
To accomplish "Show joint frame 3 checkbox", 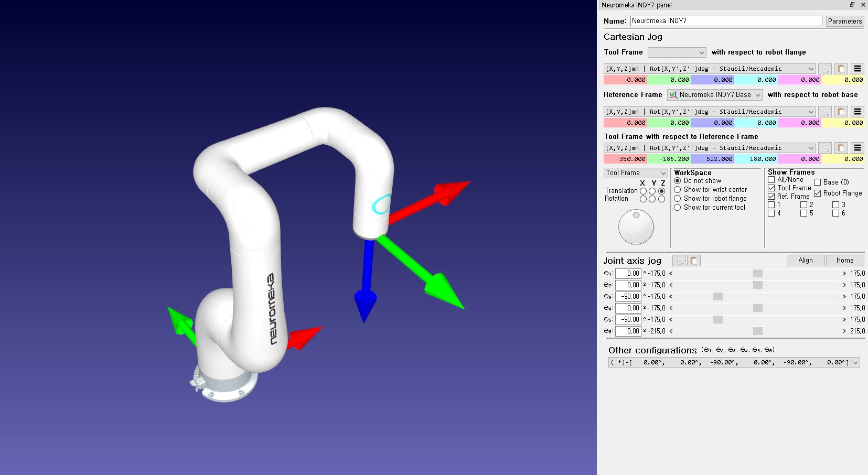I will coord(836,205).
